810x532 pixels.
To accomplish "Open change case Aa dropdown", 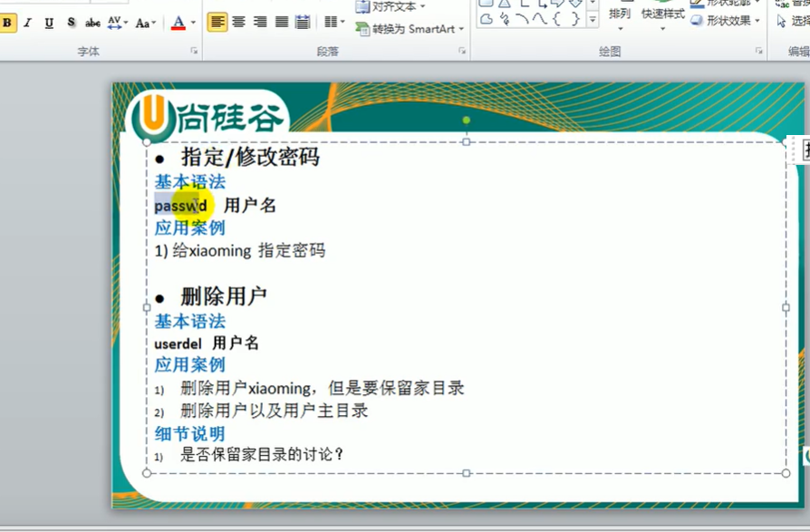I will pyautogui.click(x=145, y=23).
